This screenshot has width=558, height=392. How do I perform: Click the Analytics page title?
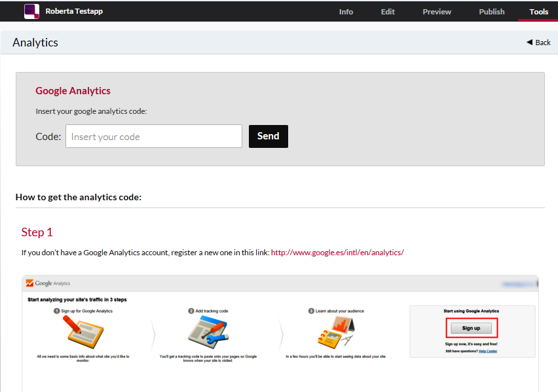(x=35, y=43)
